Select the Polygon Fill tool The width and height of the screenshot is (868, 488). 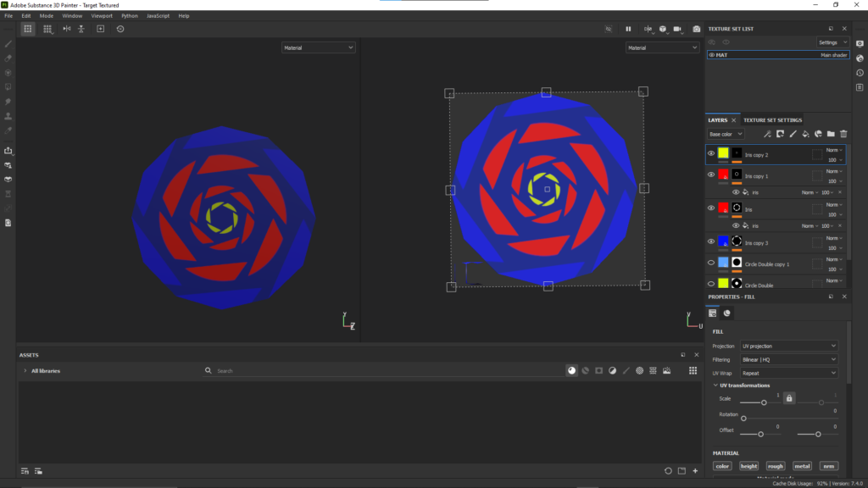(8, 85)
